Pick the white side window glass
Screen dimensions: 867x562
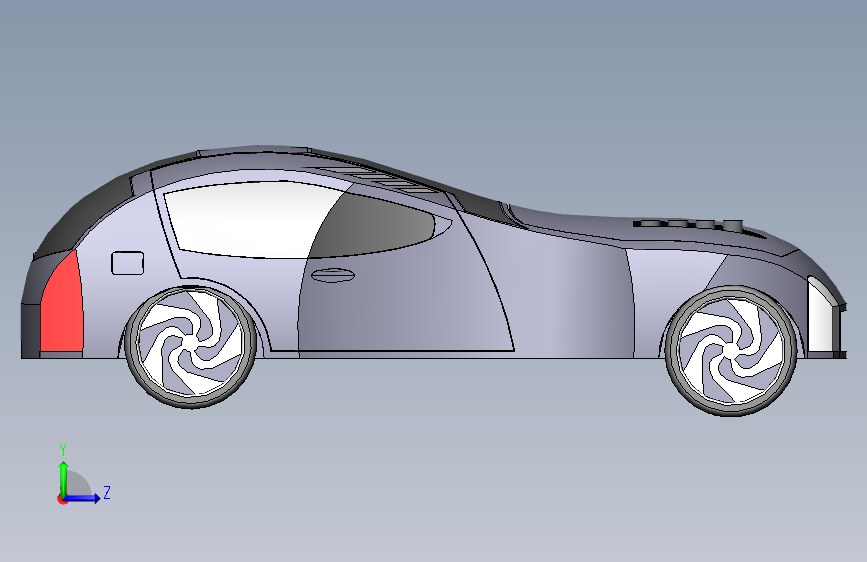tap(249, 220)
